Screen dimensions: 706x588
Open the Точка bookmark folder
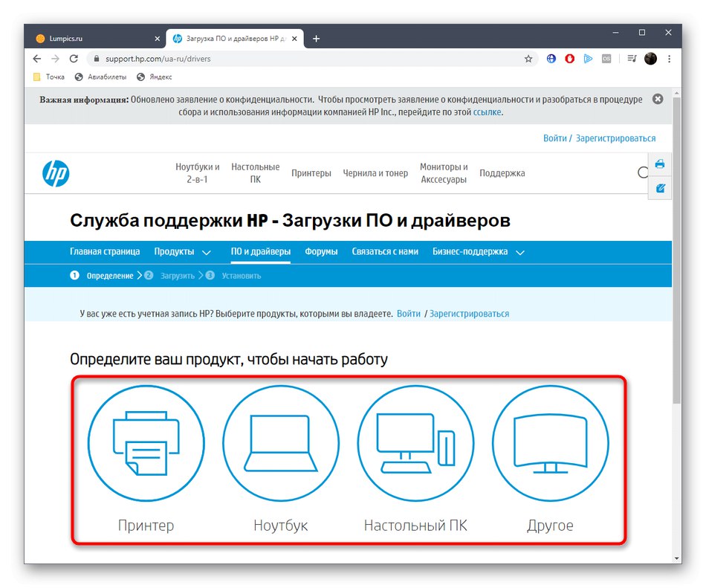(49, 77)
